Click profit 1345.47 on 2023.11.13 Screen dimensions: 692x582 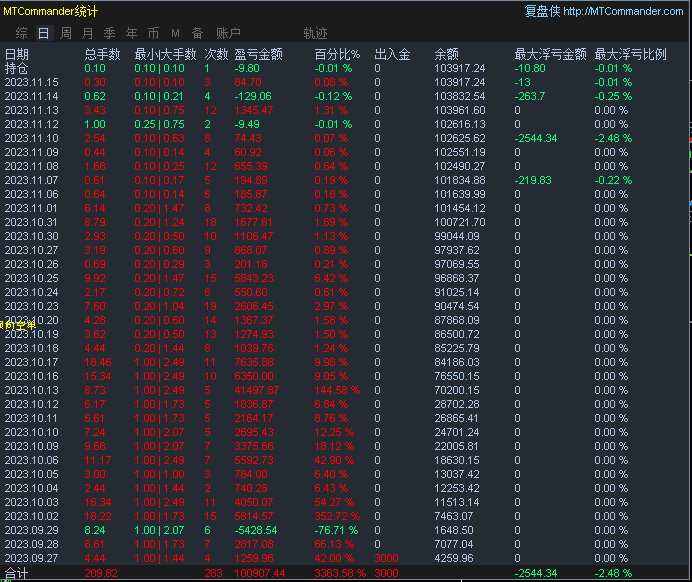254,110
